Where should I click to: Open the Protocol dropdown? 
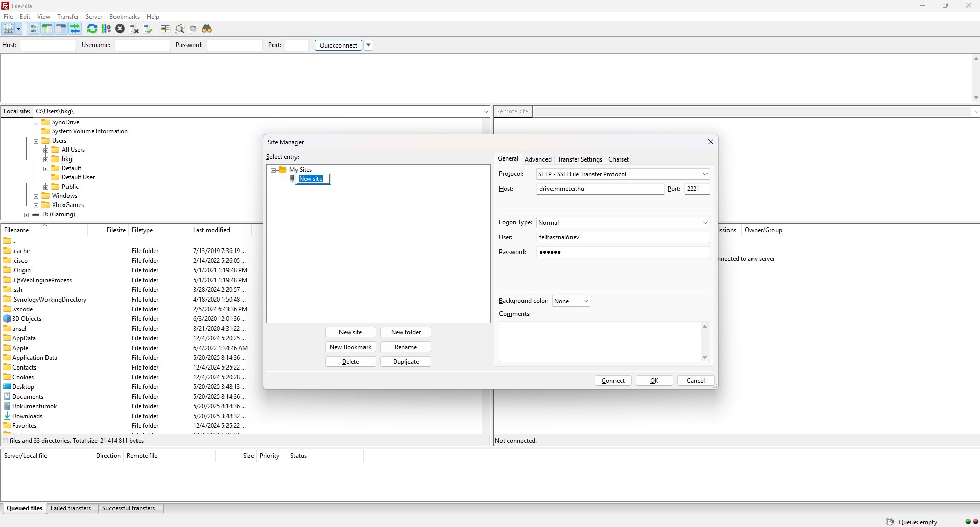click(x=705, y=174)
